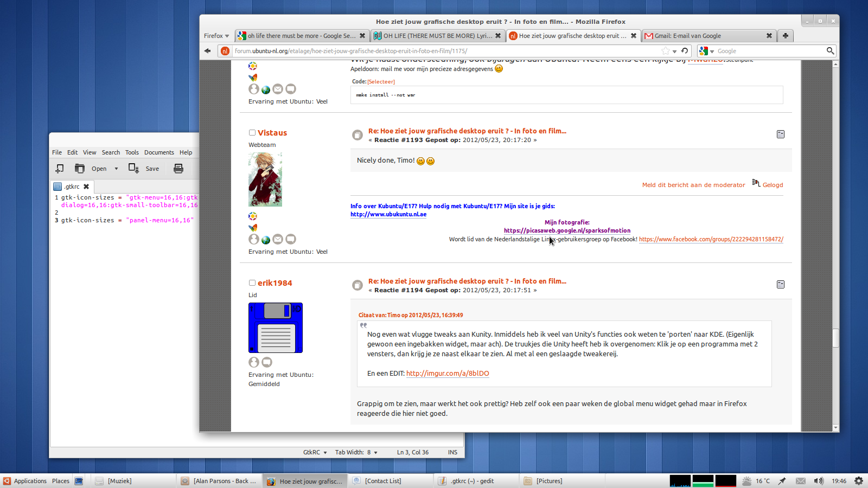The image size is (868, 488).
Task: Tick the checkbox next to Vistaus
Action: (x=252, y=133)
